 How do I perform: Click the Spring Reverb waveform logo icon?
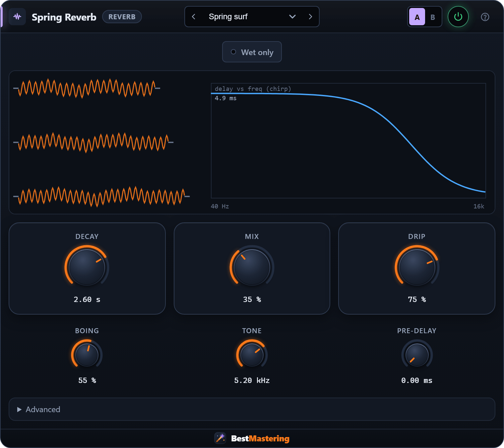[x=17, y=17]
